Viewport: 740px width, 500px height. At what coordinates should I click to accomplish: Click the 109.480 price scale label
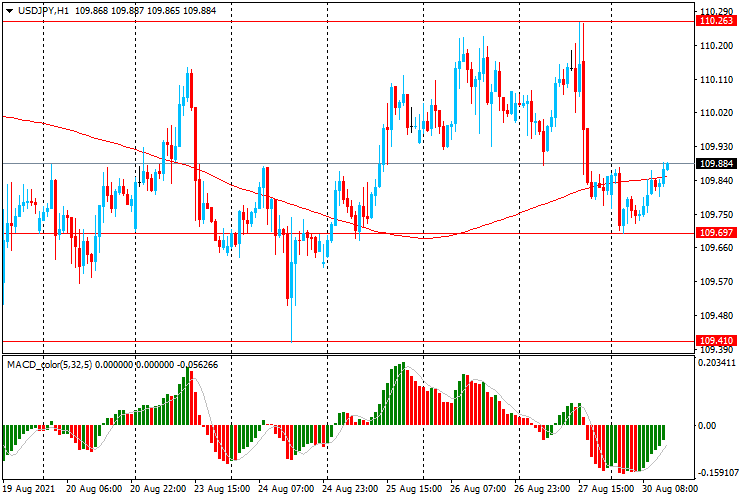click(716, 316)
